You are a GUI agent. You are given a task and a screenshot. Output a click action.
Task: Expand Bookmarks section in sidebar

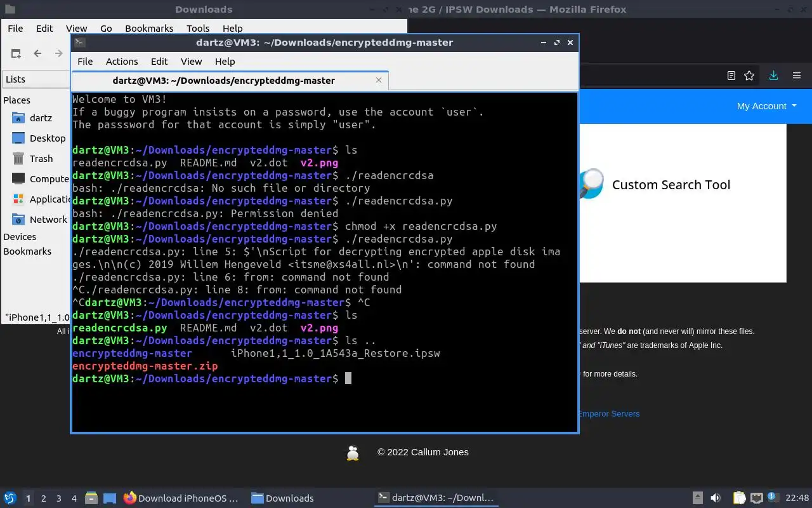click(27, 251)
